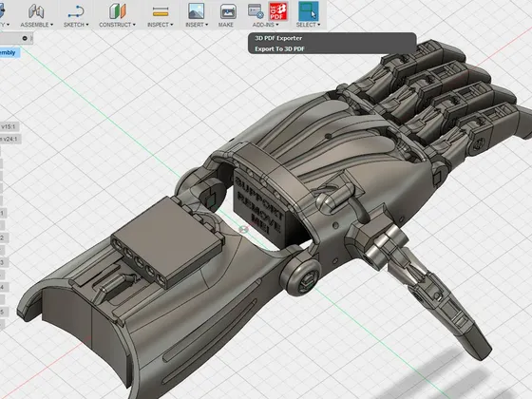
Task: Open the SELECT dropdown menu
Action: click(308, 25)
